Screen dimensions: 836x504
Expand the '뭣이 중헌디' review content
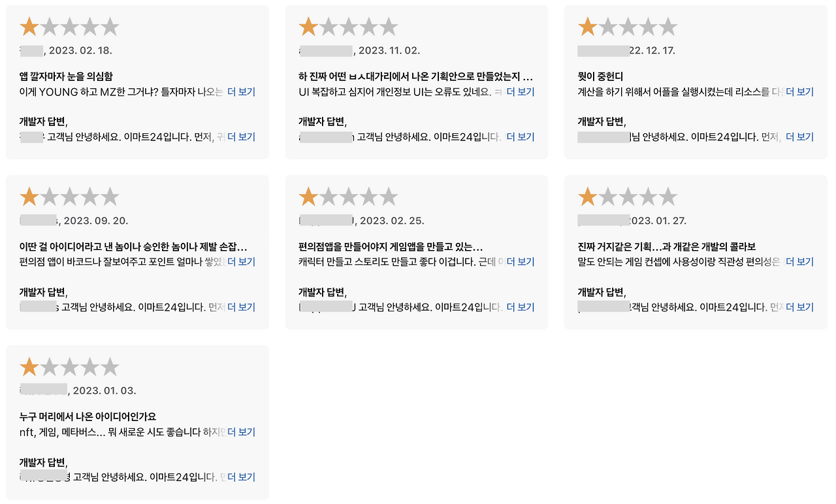coord(799,91)
